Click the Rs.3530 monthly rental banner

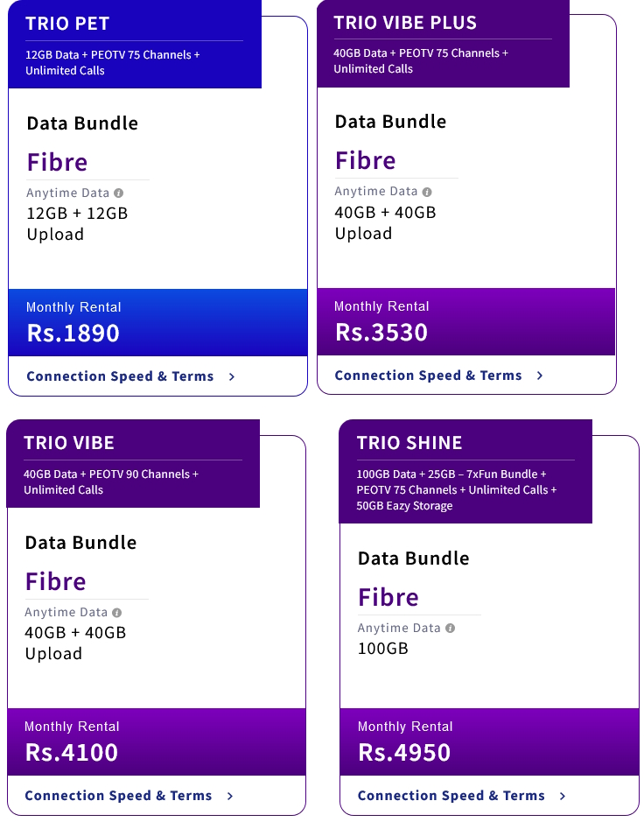[465, 321]
